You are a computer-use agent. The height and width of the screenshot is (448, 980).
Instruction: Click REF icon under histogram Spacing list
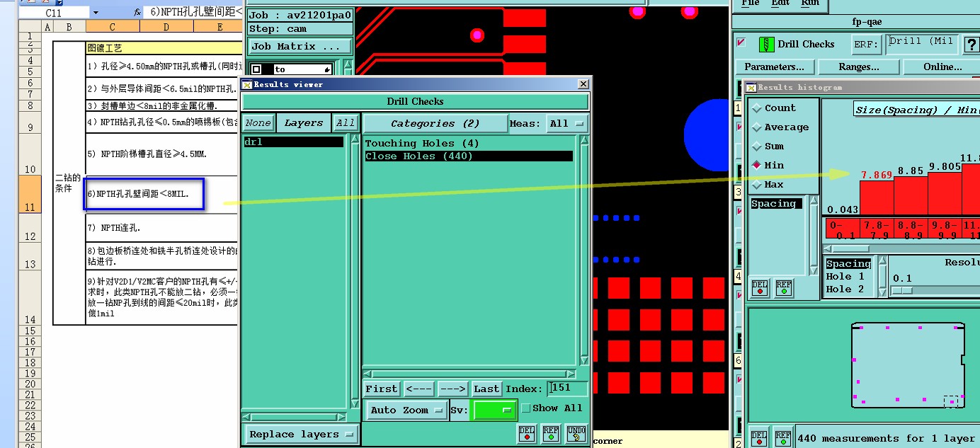click(x=783, y=287)
